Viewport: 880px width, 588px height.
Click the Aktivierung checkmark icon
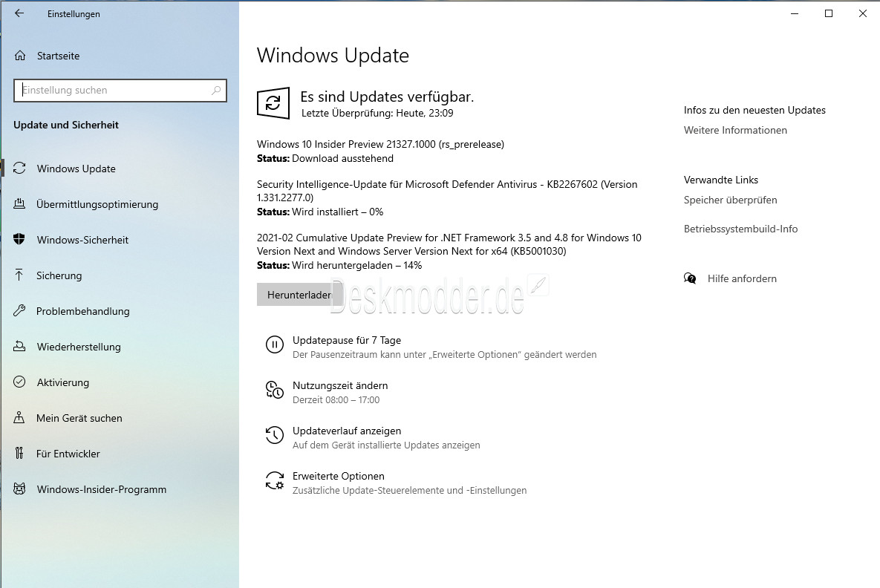(x=19, y=382)
